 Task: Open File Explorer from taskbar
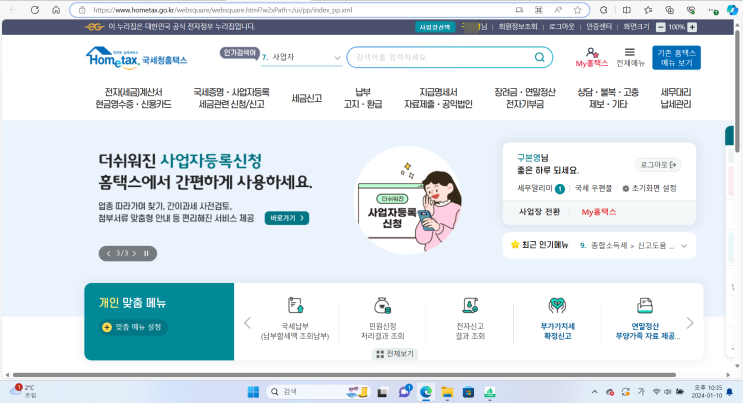447,392
